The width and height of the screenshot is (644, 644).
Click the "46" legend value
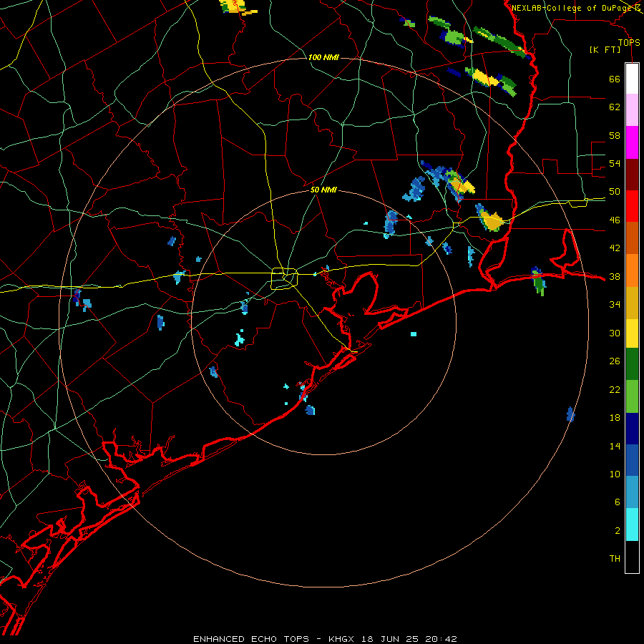(615, 220)
